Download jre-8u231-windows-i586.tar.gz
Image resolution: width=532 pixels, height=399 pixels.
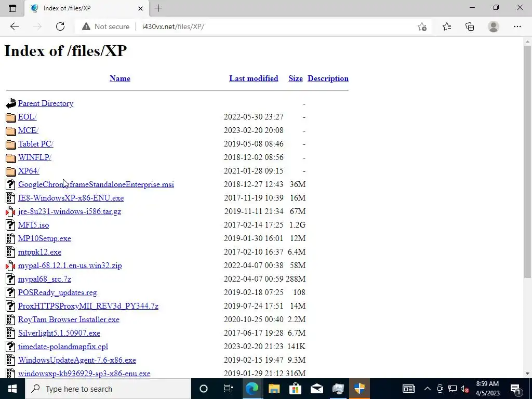(x=70, y=211)
